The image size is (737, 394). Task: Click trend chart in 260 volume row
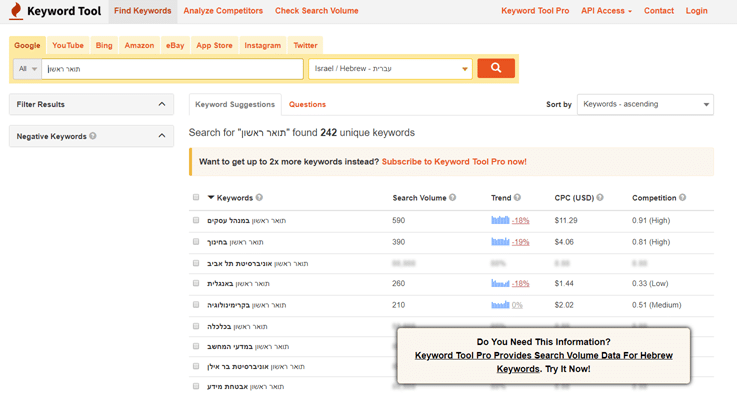coord(500,283)
